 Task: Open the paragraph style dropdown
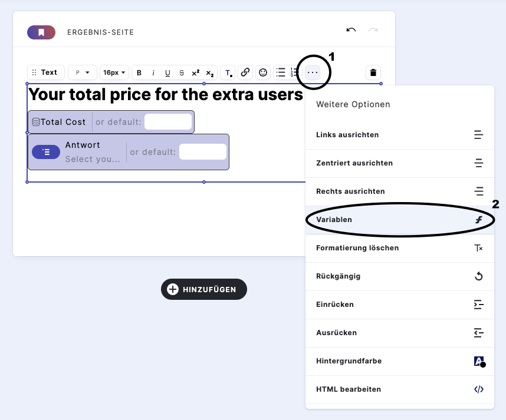click(x=82, y=72)
